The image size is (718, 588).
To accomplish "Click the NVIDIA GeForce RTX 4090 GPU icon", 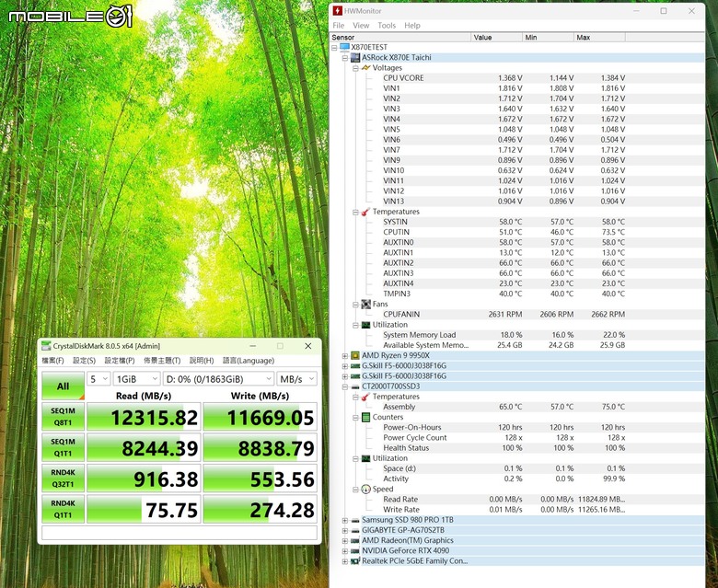I will pos(355,551).
